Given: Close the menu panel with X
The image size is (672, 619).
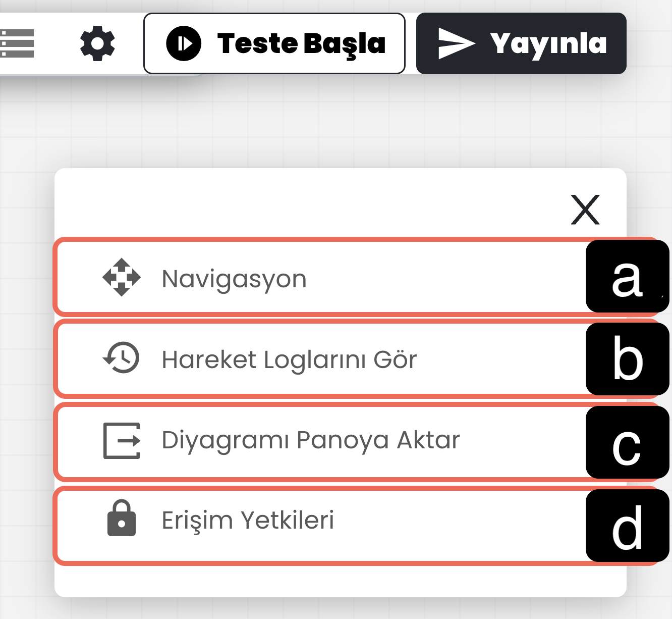Looking at the screenshot, I should click(x=585, y=210).
